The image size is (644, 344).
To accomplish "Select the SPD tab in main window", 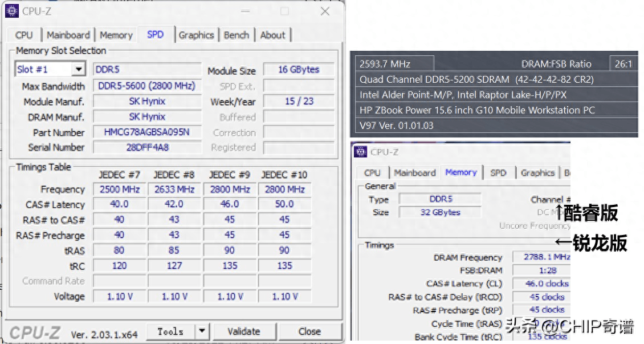I will point(155,35).
